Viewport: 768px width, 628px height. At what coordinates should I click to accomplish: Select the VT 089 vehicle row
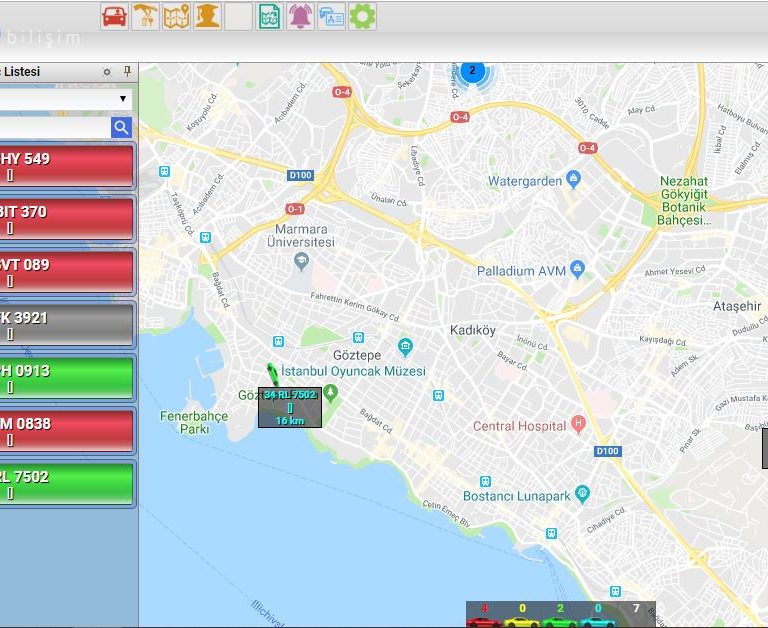pyautogui.click(x=66, y=272)
